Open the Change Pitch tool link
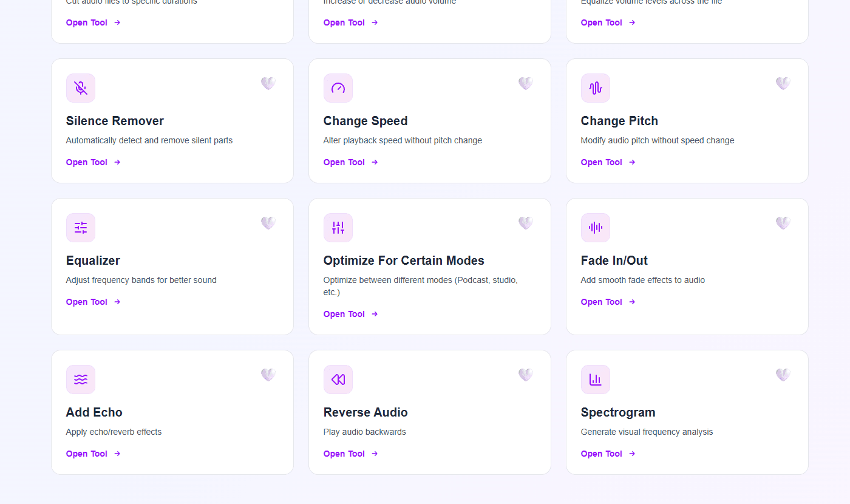This screenshot has width=850, height=504. click(608, 162)
